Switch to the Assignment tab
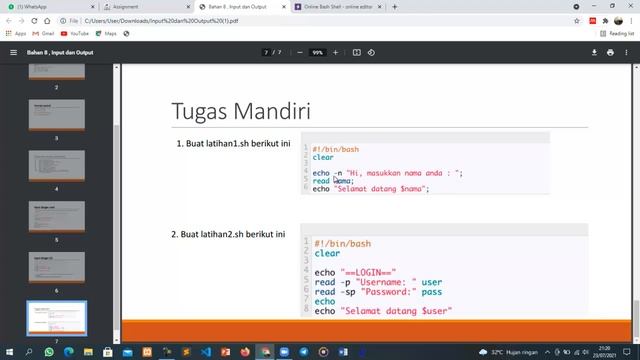The height and width of the screenshot is (360, 640). 146,7
